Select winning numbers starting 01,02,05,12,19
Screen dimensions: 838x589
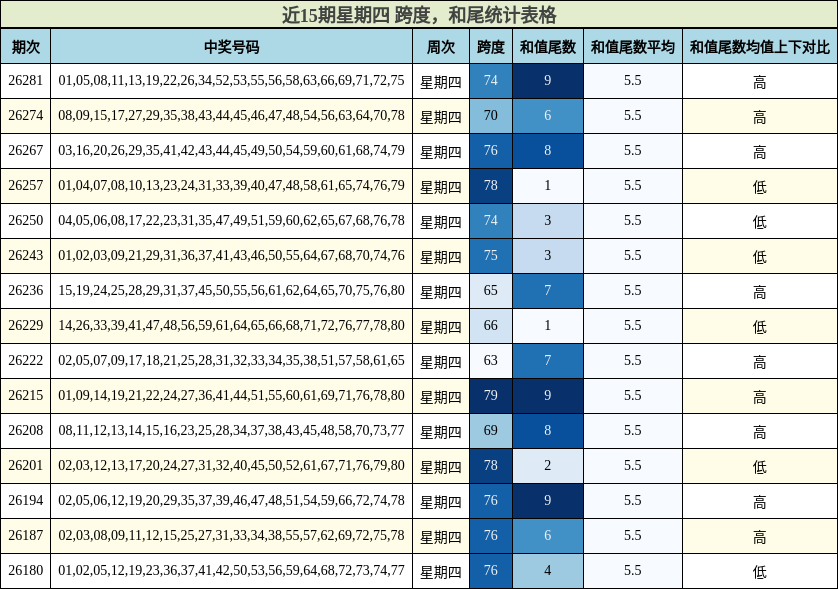[x=231, y=571]
